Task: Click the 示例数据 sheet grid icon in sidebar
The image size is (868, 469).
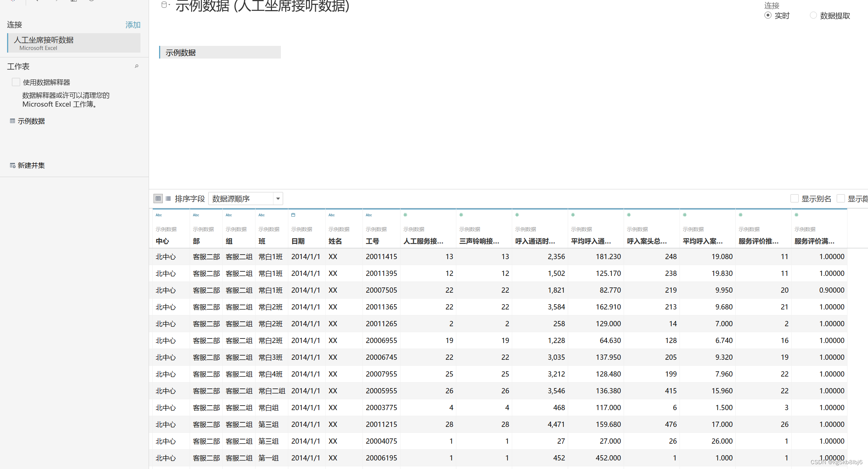Action: pyautogui.click(x=12, y=121)
